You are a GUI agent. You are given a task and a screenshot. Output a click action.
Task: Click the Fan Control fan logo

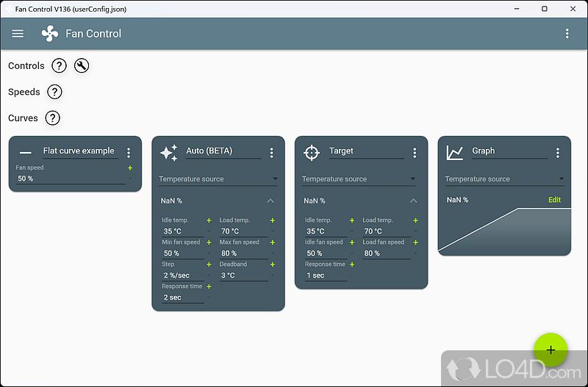[50, 34]
